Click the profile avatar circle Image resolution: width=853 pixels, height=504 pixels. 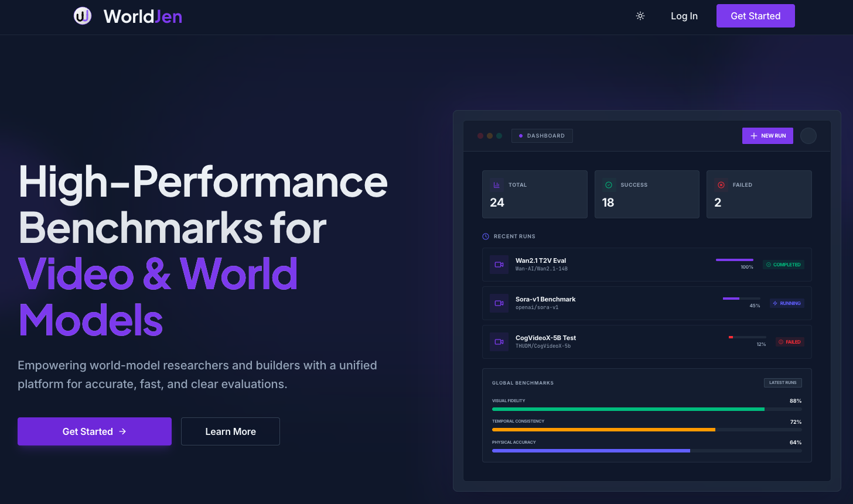[808, 135]
